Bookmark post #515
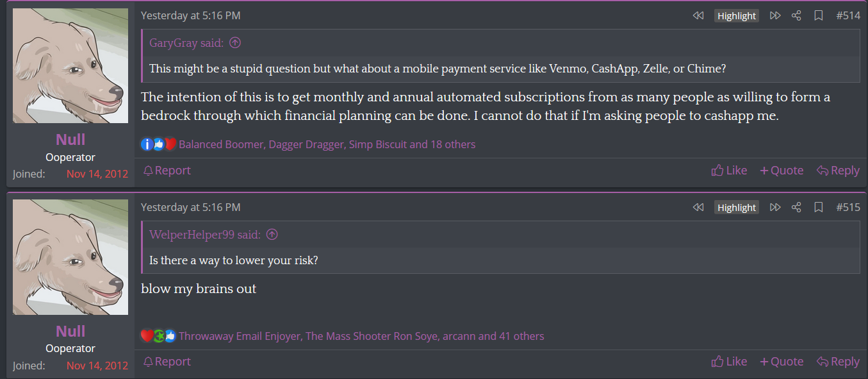This screenshot has width=868, height=379. (819, 207)
